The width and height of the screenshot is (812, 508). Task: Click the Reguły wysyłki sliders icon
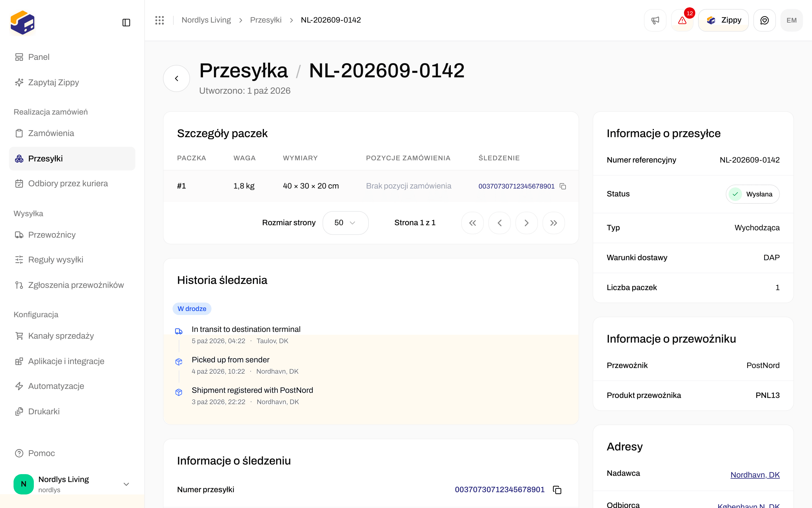click(x=19, y=260)
